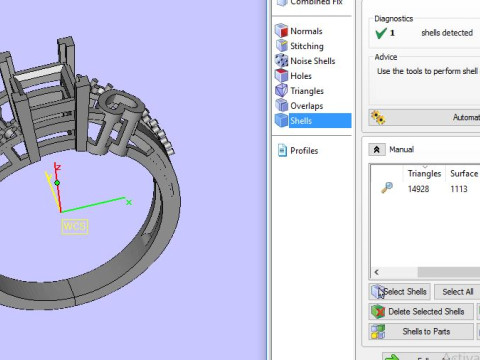The width and height of the screenshot is (480, 360).
Task: Convert Shells to Parts
Action: (421, 332)
